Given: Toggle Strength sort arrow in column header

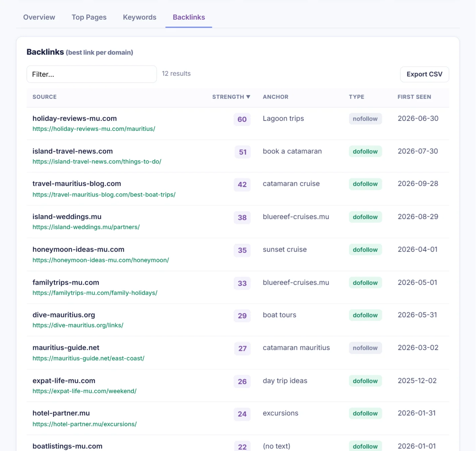Looking at the screenshot, I should [x=248, y=97].
